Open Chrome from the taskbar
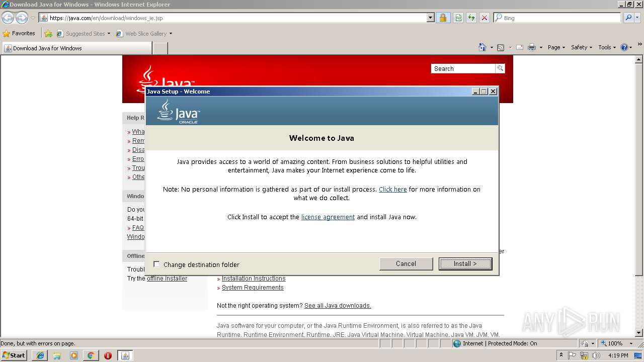644x362 pixels. [x=91, y=355]
